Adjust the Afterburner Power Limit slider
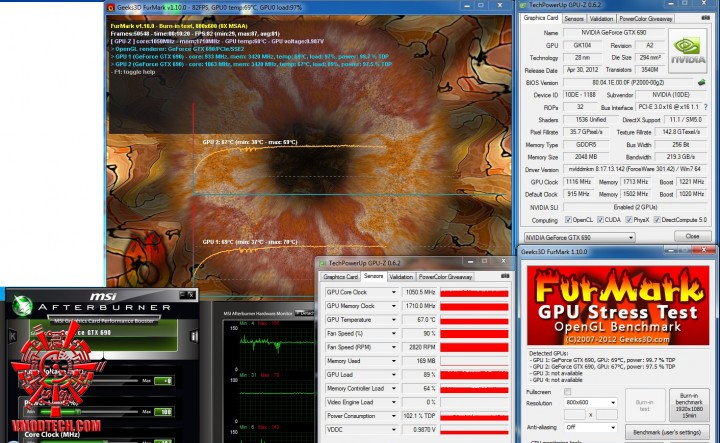This screenshot has width=720, height=443. (x=87, y=412)
